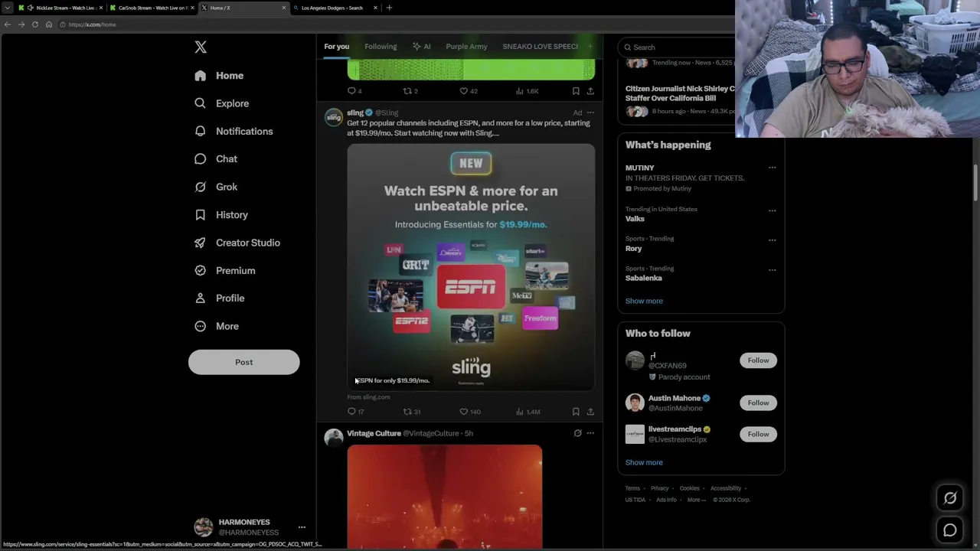Open History in the sidebar

[221, 215]
